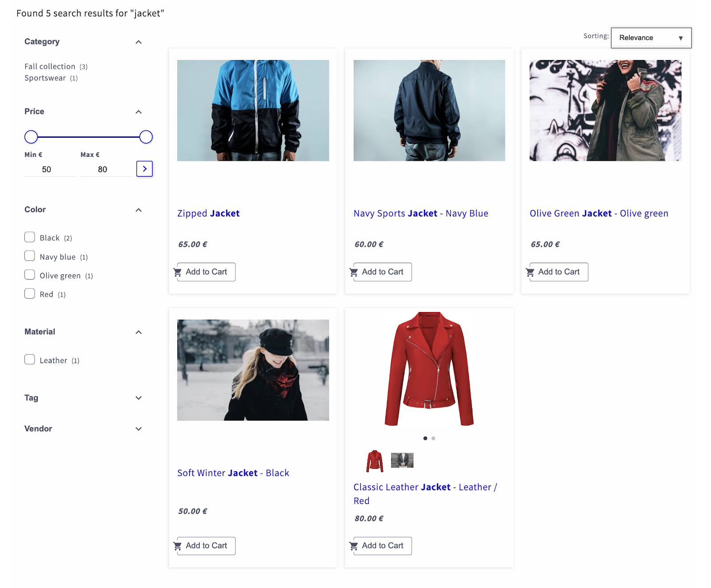Screen dimensions: 711x588
Task: Add Classic Leather Jacket to cart
Action: tap(383, 546)
